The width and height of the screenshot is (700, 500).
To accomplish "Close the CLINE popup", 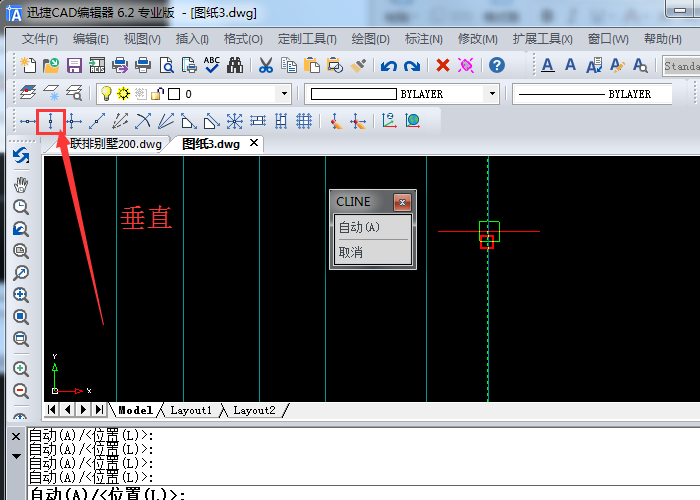I will pos(402,202).
